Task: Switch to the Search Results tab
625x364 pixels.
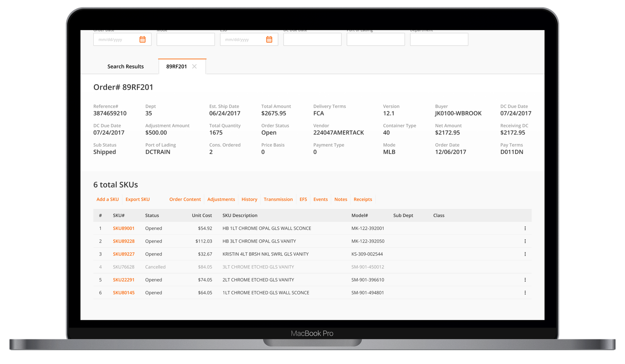Action: (x=125, y=66)
